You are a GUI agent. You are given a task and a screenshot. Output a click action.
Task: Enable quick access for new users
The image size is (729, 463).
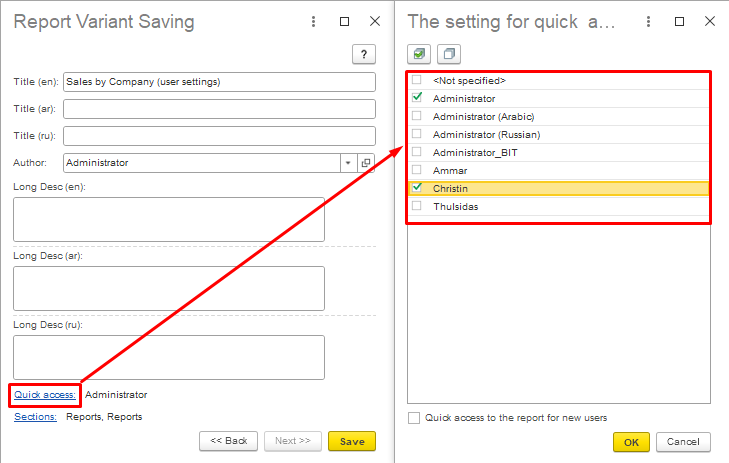(x=414, y=418)
